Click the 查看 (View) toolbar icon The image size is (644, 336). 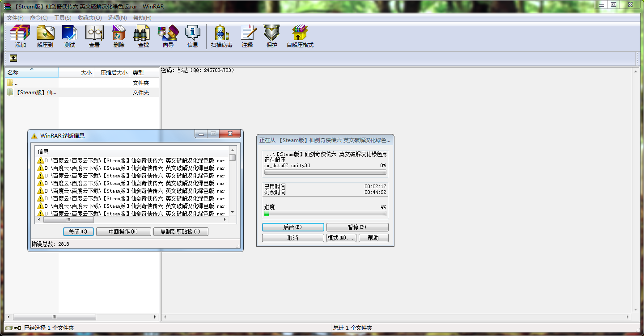pos(94,36)
